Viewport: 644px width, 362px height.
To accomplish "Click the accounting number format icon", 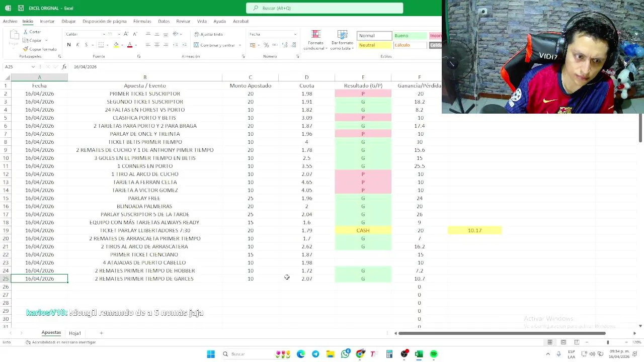I will (252, 45).
